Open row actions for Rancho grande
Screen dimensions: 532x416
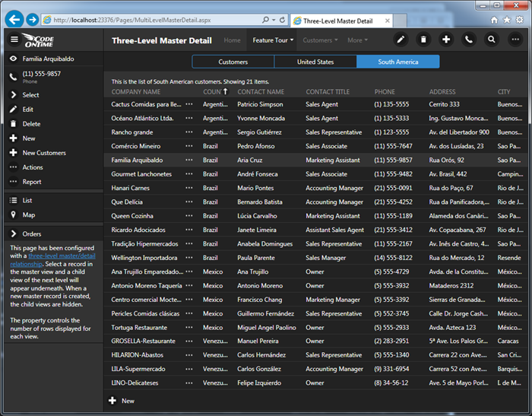tap(189, 132)
